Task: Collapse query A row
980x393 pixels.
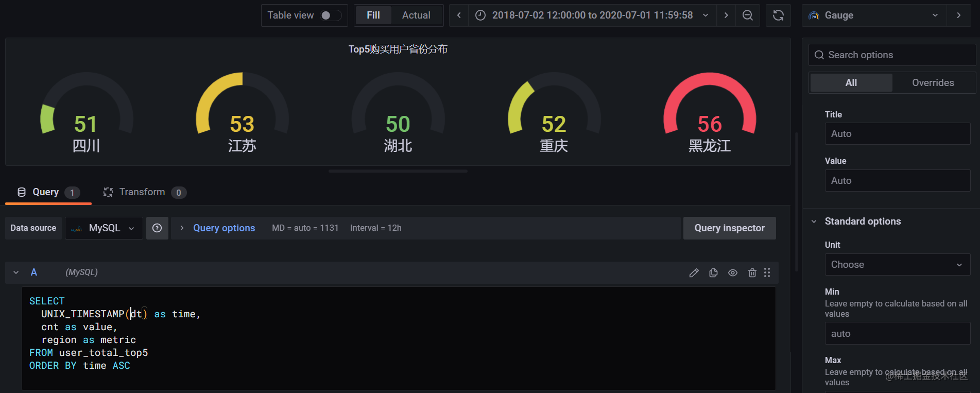Action: pyautogui.click(x=16, y=272)
